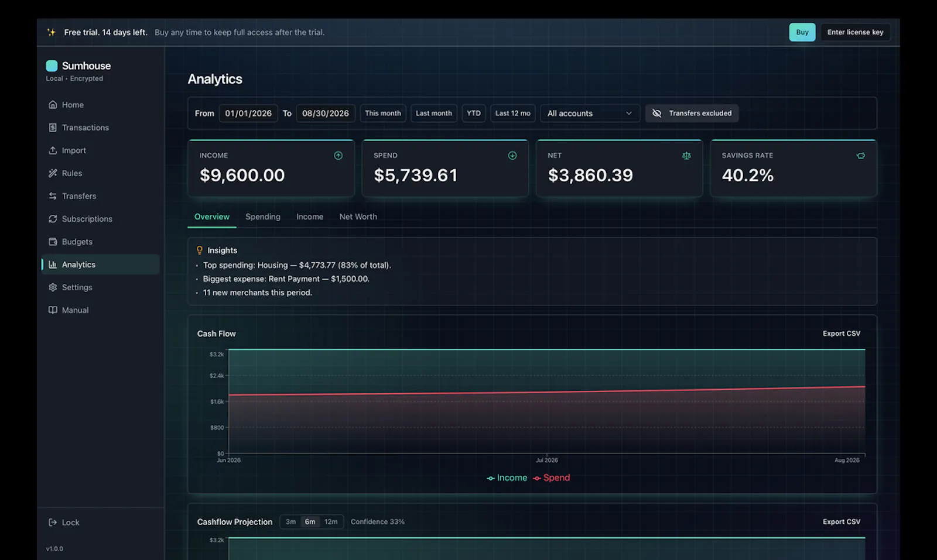This screenshot has width=937, height=560.
Task: Open the Manual page
Action: point(100,310)
